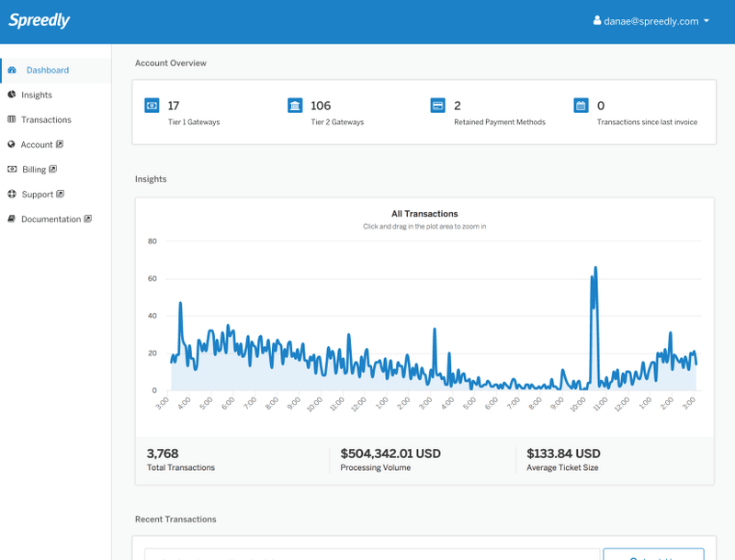The image size is (735, 560).
Task: Click the Submit button below Recent Transactions
Action: (652, 554)
